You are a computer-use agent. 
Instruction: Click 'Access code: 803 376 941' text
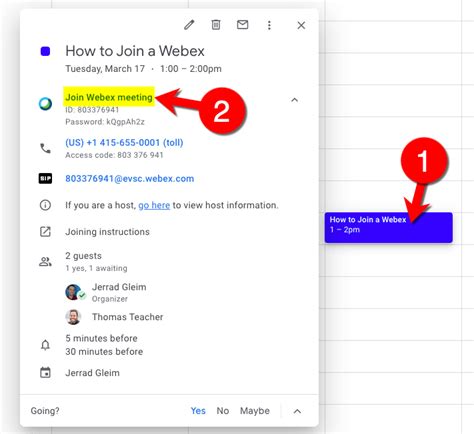click(114, 155)
